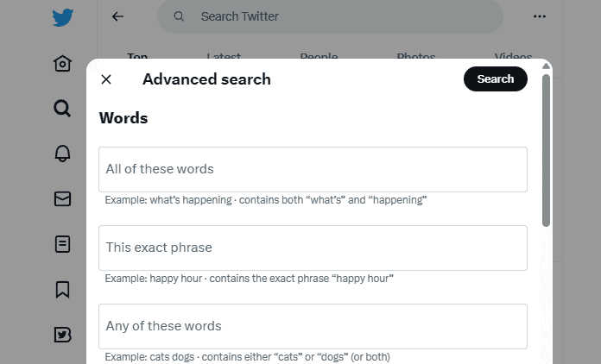601x364 pixels.
Task: Open Messages envelope icon
Action: (x=62, y=199)
